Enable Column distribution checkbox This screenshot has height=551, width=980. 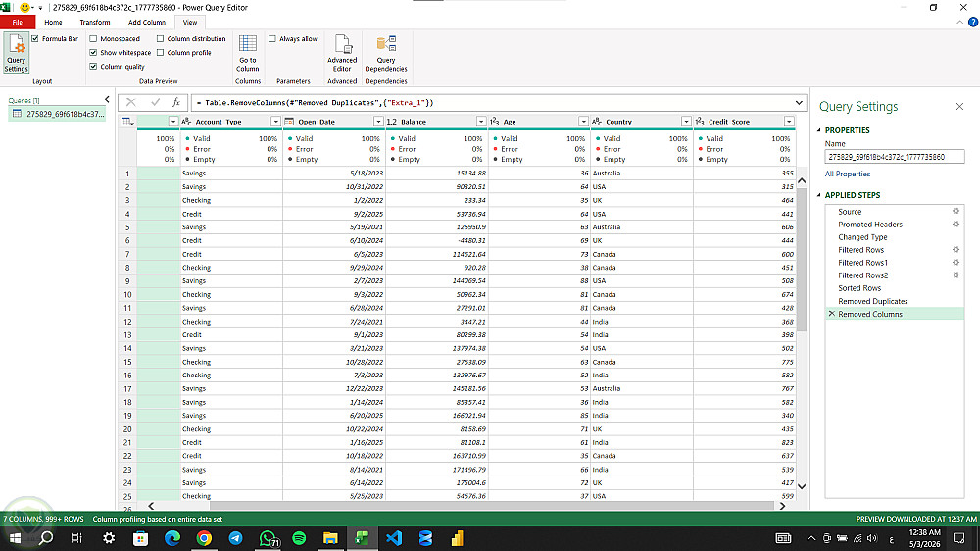coord(160,39)
